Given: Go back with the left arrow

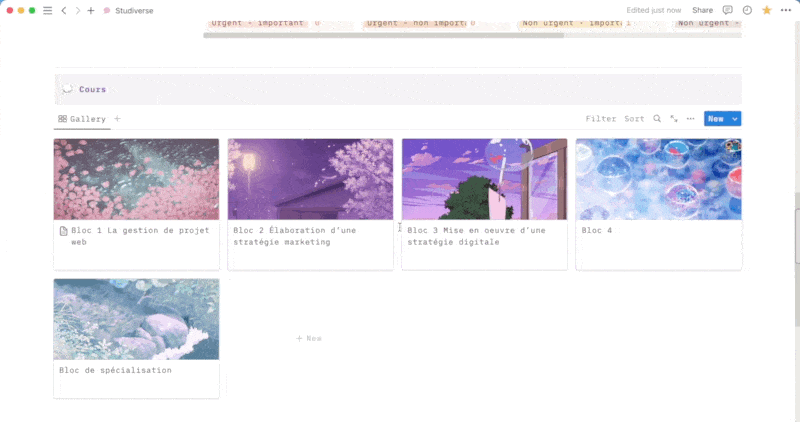Looking at the screenshot, I should coord(64,10).
